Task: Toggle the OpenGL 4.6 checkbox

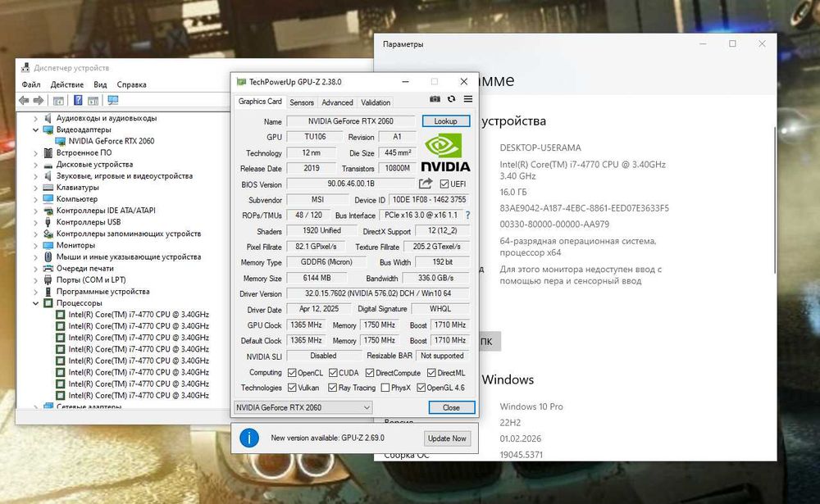Action: tap(421, 388)
